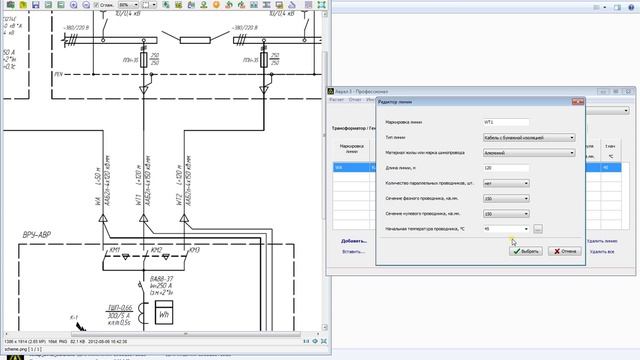Click the zoom in magnifier icon
640x360 pixels.
[x=73, y=4]
